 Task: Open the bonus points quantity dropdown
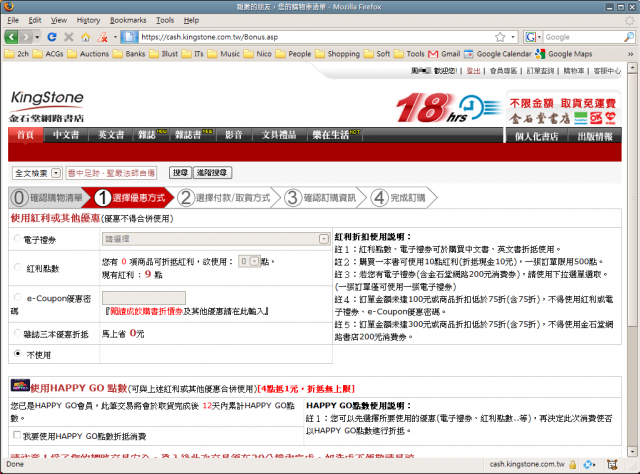(249, 261)
